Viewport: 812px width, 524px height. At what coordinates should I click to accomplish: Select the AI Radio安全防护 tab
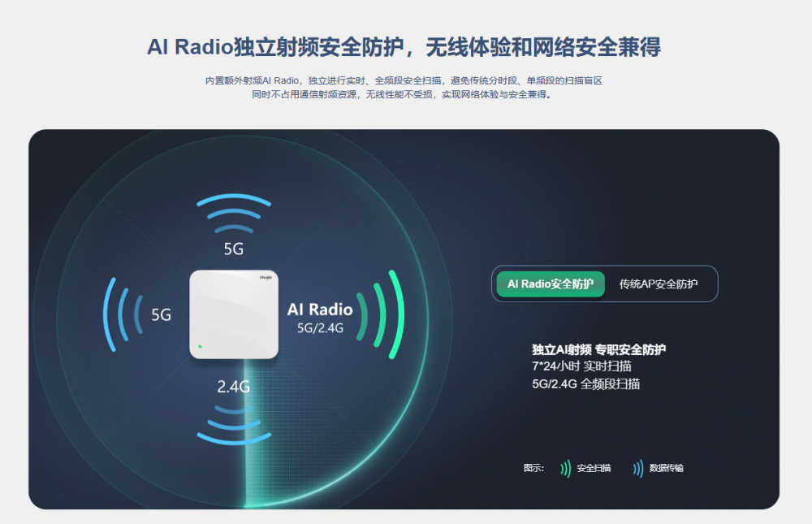[551, 284]
